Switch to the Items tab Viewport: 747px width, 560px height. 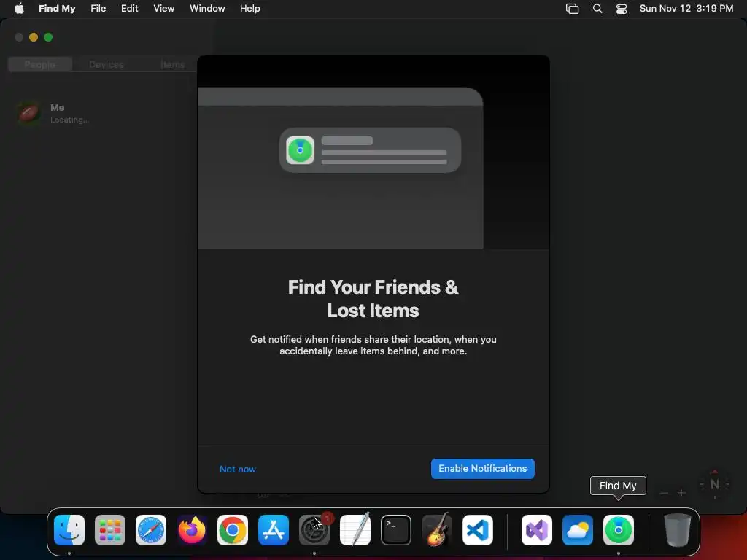(172, 64)
